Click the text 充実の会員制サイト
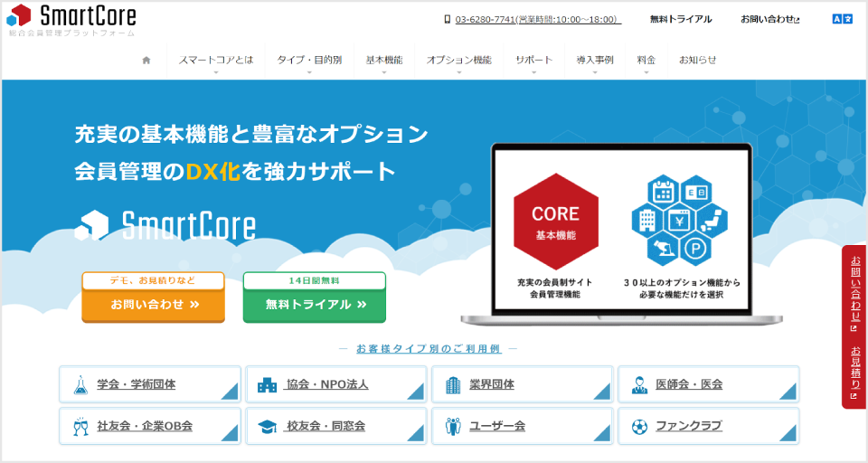The height and width of the screenshot is (463, 868). click(555, 282)
